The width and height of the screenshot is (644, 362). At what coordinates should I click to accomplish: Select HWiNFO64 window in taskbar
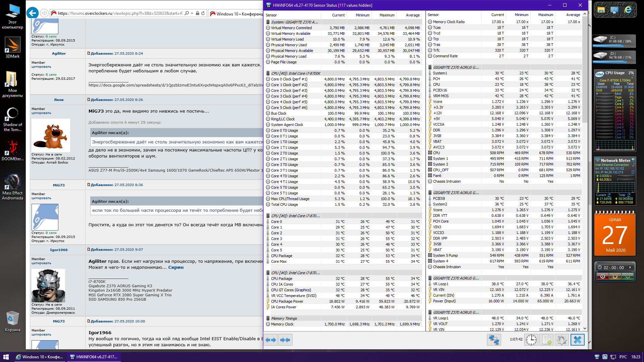click(x=94, y=357)
